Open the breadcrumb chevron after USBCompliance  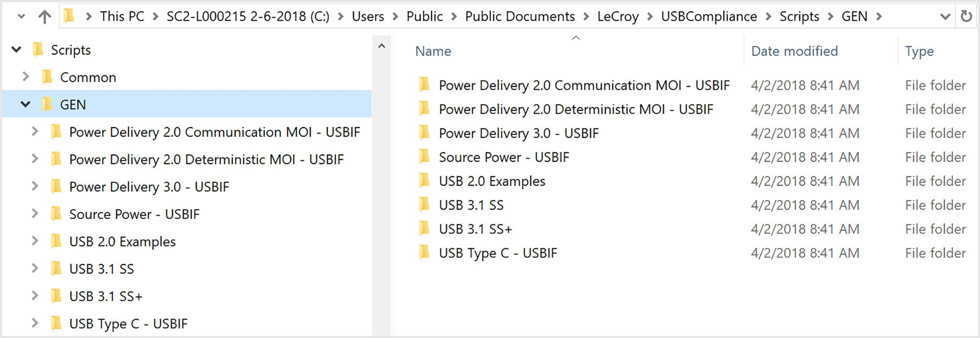coord(768,17)
